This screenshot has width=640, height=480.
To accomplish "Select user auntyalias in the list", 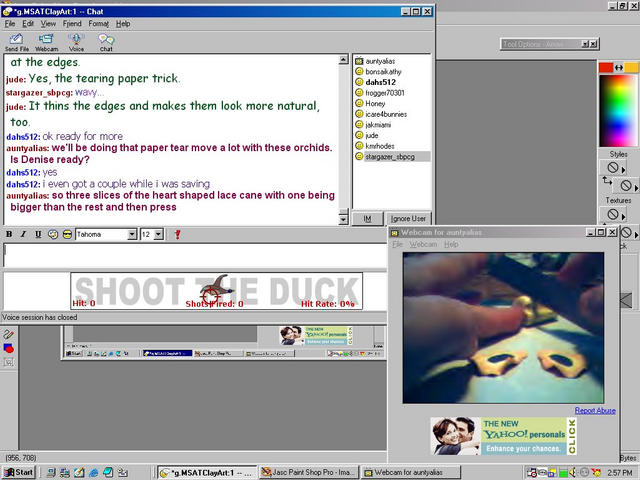I will [x=380, y=61].
